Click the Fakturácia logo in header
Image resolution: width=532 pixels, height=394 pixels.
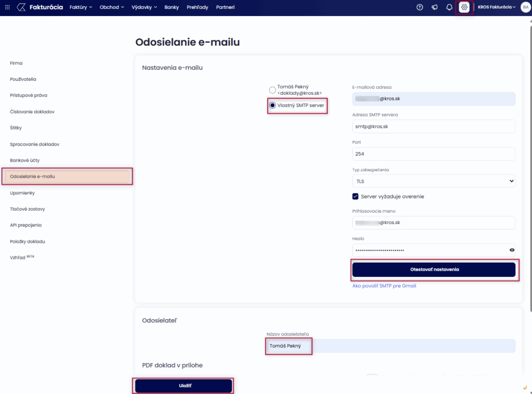click(x=41, y=7)
